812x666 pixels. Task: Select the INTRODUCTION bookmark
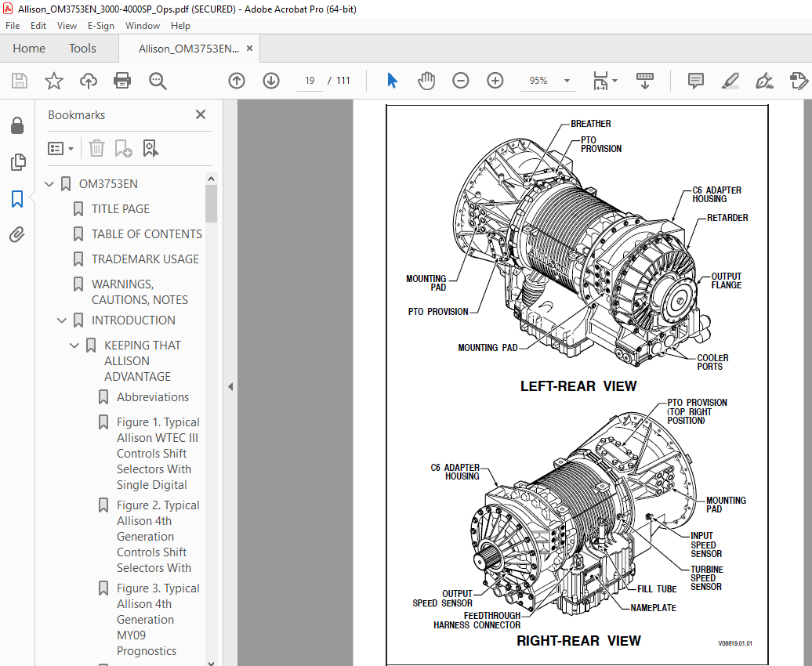pyautogui.click(x=133, y=320)
